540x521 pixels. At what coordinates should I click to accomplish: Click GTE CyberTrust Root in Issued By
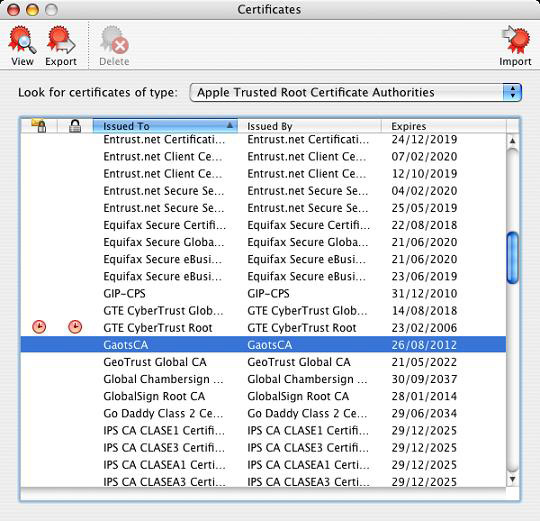[302, 328]
